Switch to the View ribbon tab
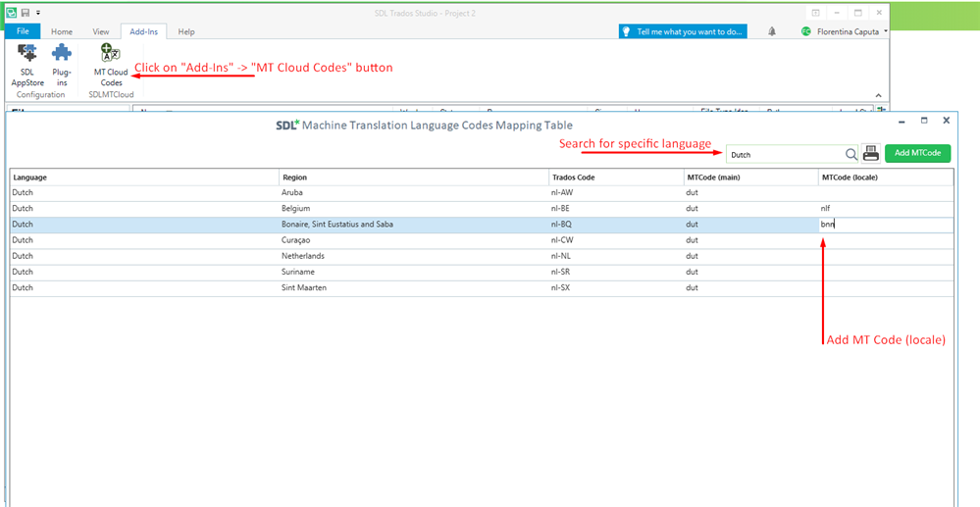Image resolution: width=980 pixels, height=507 pixels. pos(101,31)
